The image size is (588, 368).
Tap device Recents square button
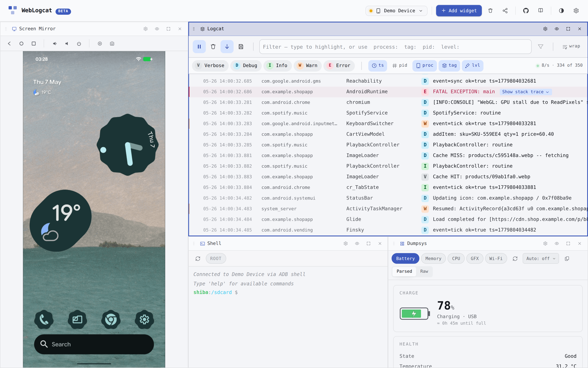click(34, 44)
